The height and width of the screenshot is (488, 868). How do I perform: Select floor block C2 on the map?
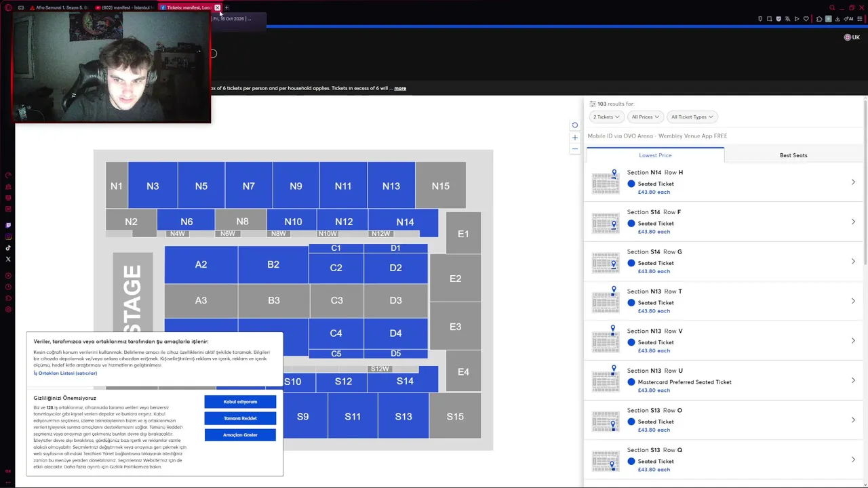point(336,268)
